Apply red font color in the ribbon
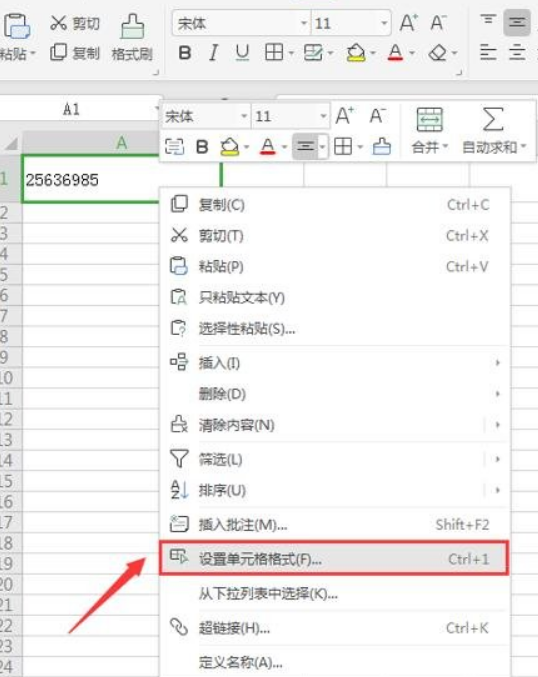 click(x=395, y=53)
